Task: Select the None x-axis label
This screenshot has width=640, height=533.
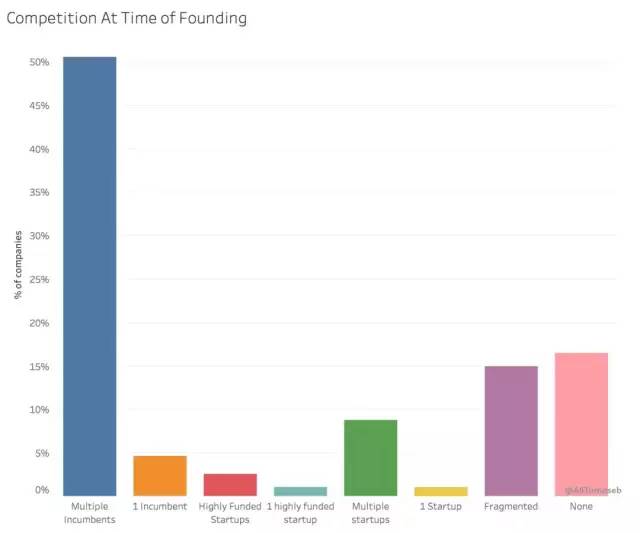Action: [581, 506]
